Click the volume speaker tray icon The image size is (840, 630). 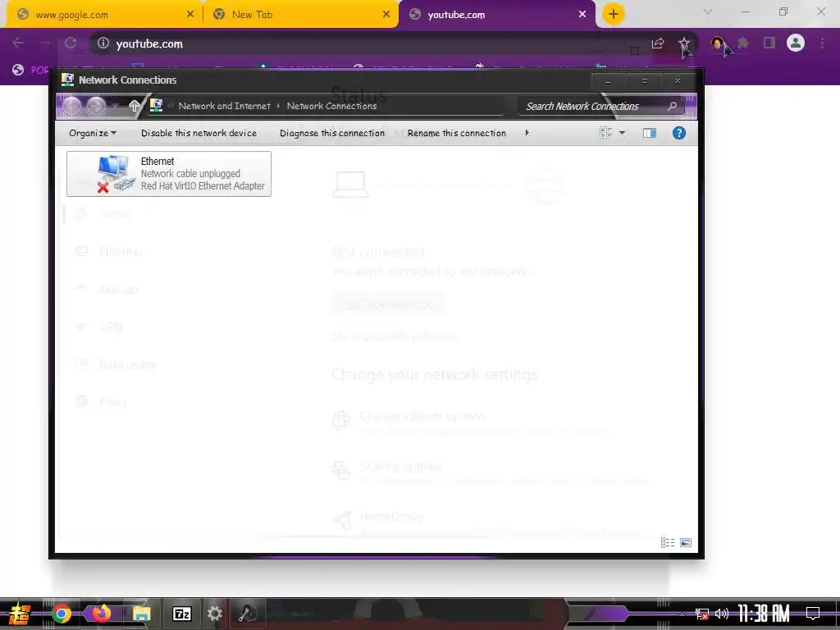click(x=722, y=614)
